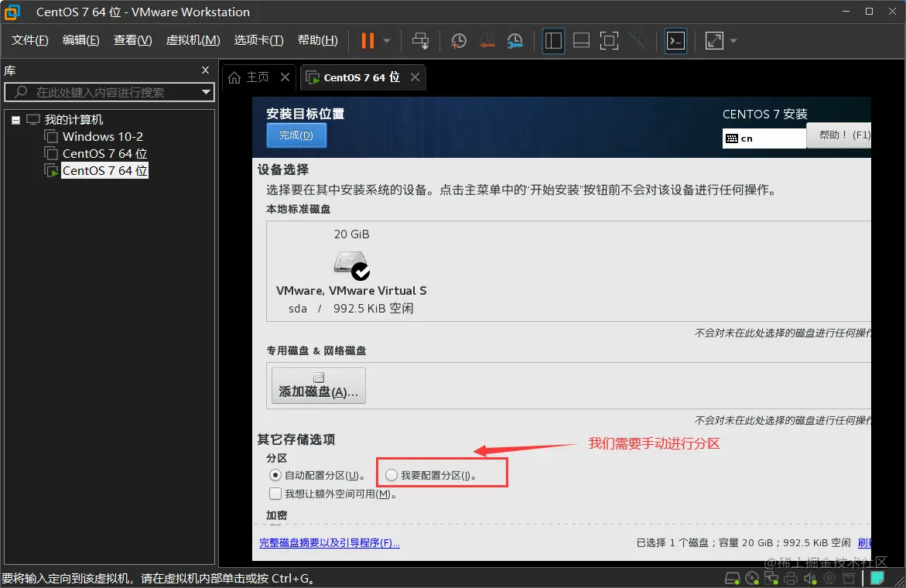Switch to the CentOS 7 64 位 tab
The width and height of the screenshot is (906, 588).
coord(362,77)
